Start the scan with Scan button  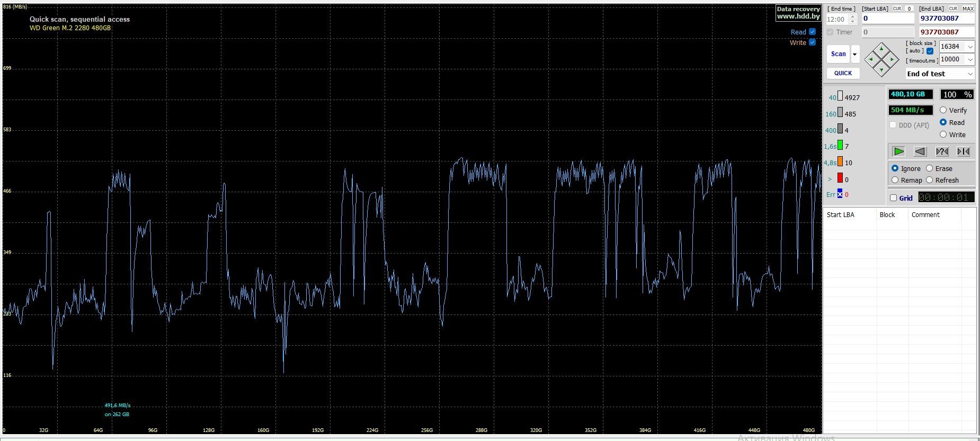coord(838,54)
